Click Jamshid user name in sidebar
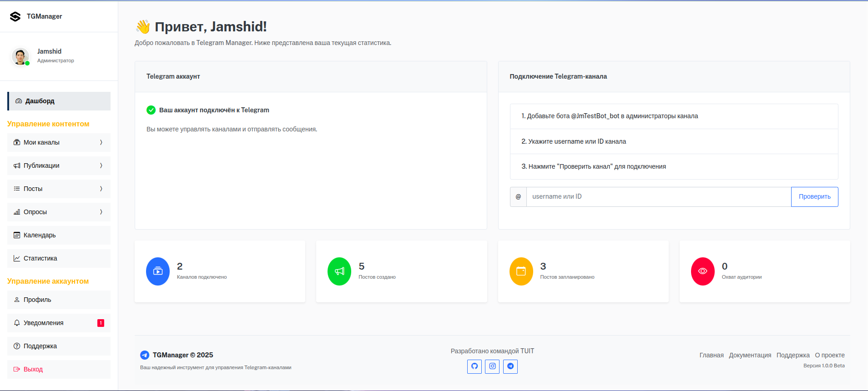 tap(49, 51)
